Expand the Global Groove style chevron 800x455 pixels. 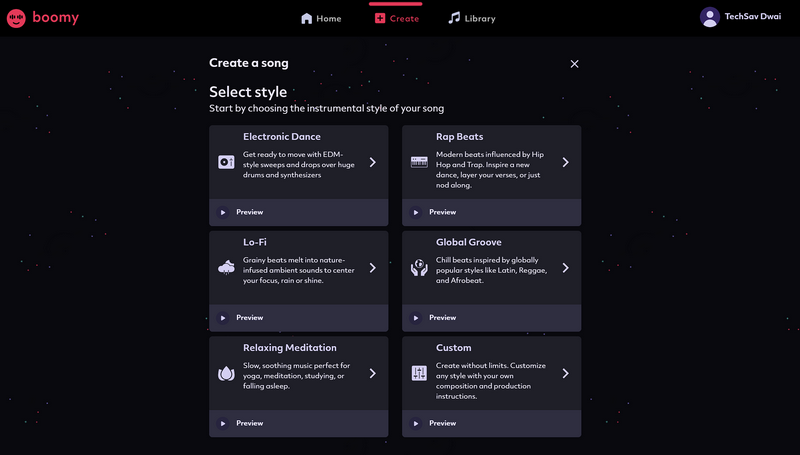click(565, 268)
